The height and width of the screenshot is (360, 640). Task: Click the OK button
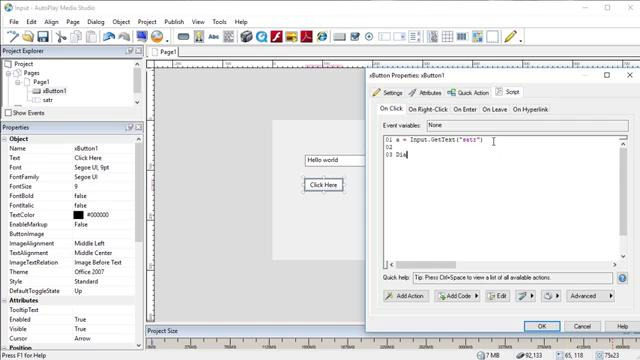tap(542, 326)
